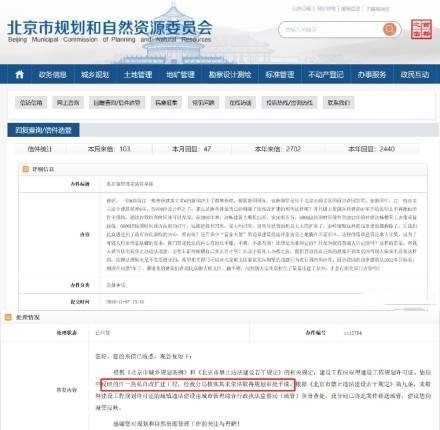Click the 信件统计 label
440x430 pixels.
tap(40, 149)
